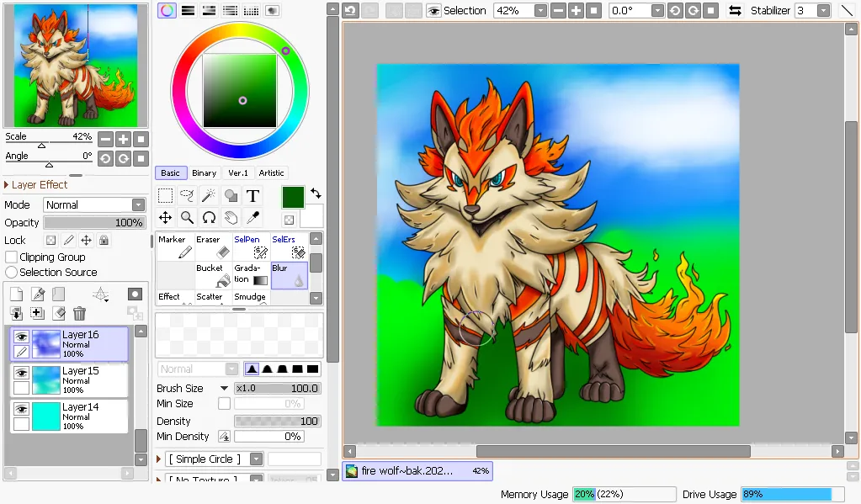The height and width of the screenshot is (504, 861).
Task: Click Undo in the top toolbar
Action: [x=350, y=10]
